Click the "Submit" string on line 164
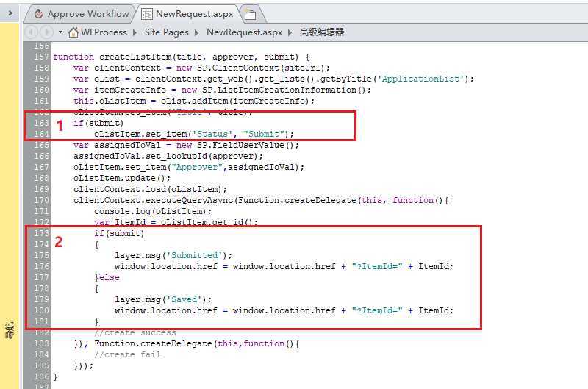Image resolution: width=588 pixels, height=389 pixels. tap(264, 134)
